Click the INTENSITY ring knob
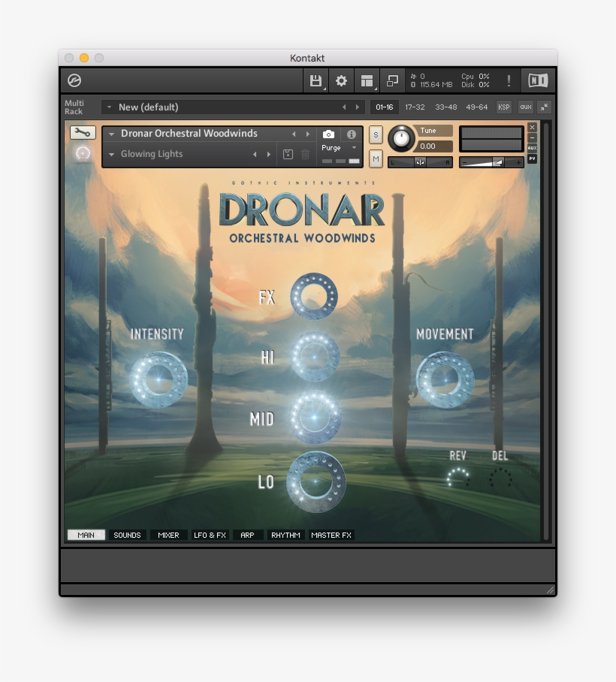 tap(159, 380)
